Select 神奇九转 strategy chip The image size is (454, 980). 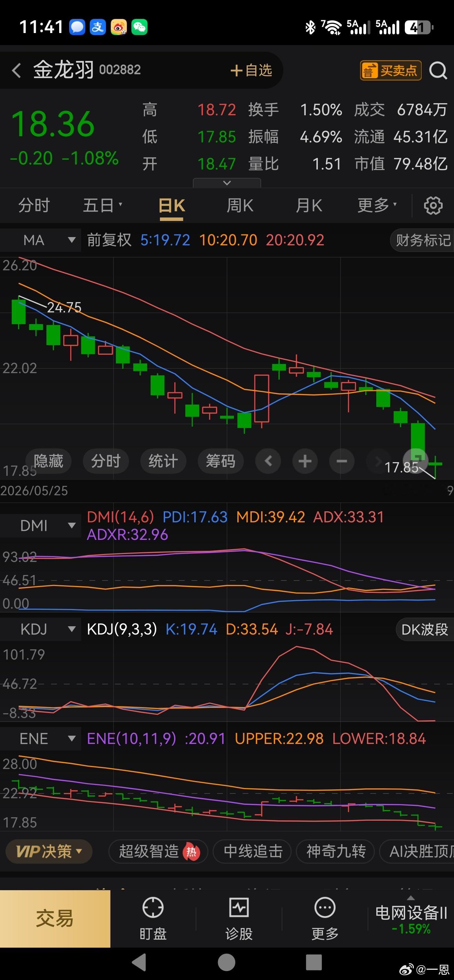335,851
